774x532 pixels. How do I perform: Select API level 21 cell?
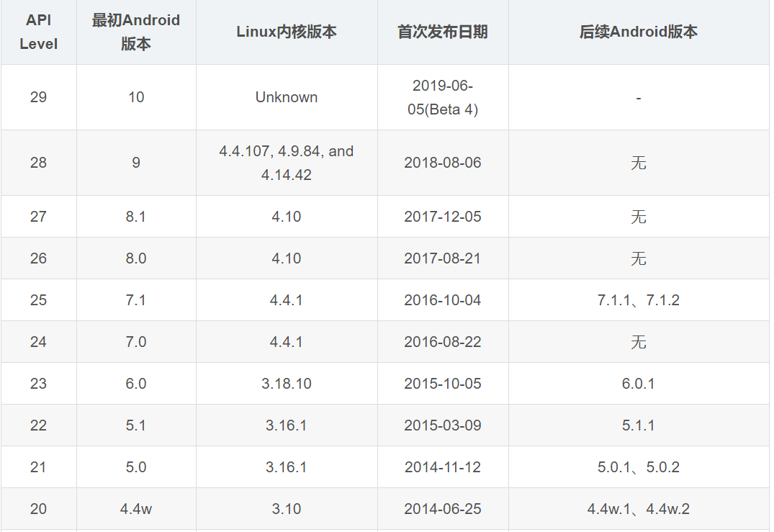coord(38,467)
